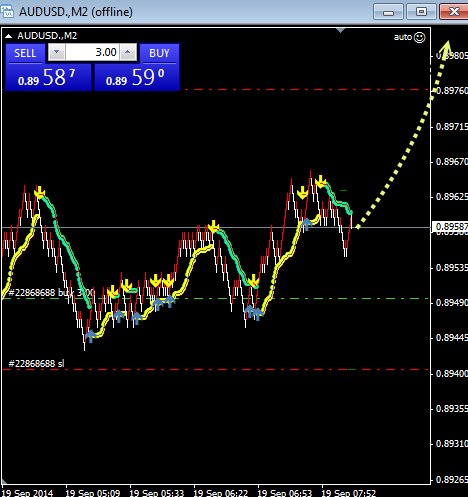Click the 19 Sep 06:22 time axis label
468x497 pixels.
(221, 493)
